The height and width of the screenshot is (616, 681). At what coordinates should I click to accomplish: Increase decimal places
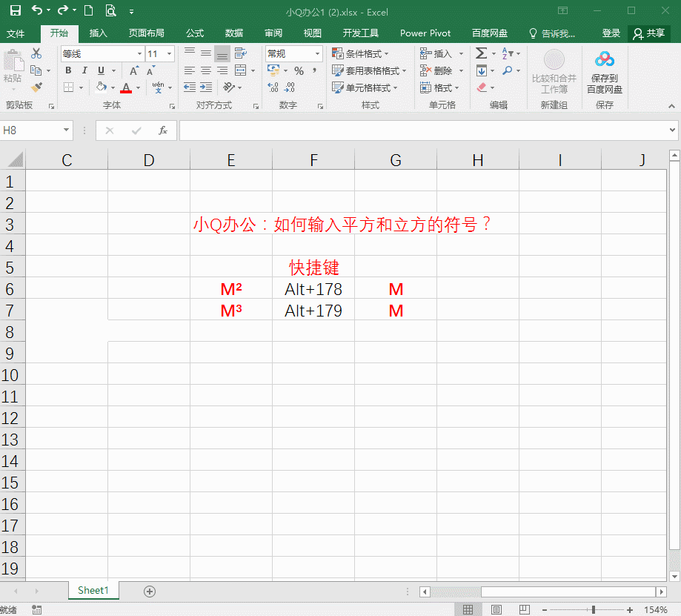pos(273,87)
